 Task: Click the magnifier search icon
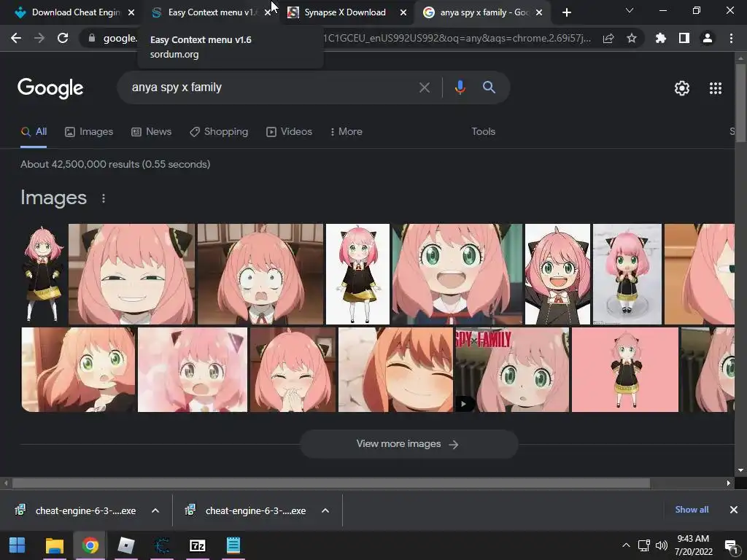489,87
